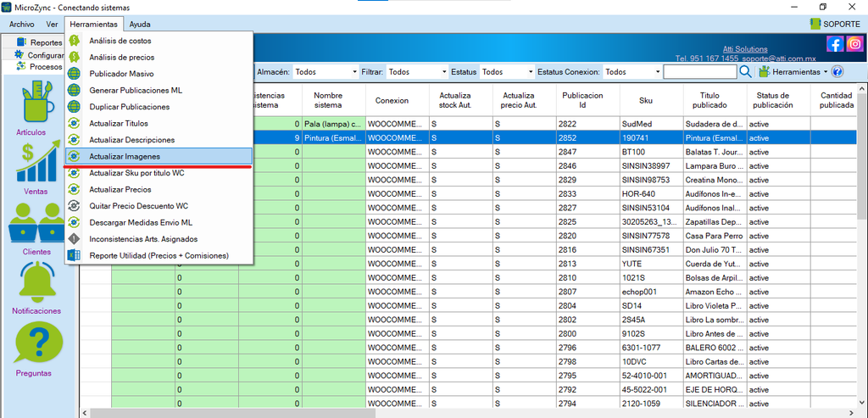The height and width of the screenshot is (418, 868).
Task: Select publication Id 2822 cell
Action: [x=588, y=124]
